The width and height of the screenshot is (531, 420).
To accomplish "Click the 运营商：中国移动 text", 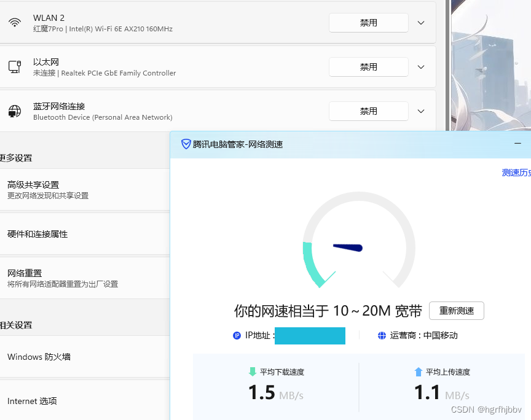I will (423, 335).
